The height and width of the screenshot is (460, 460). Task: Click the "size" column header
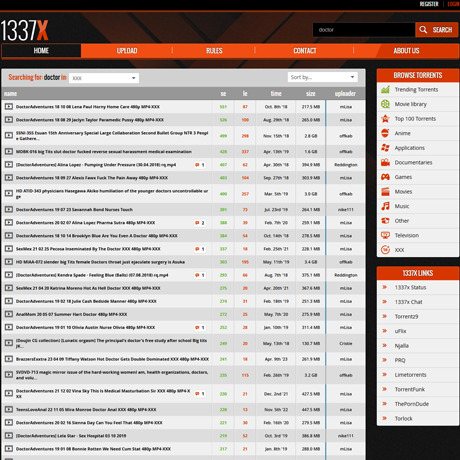(311, 94)
